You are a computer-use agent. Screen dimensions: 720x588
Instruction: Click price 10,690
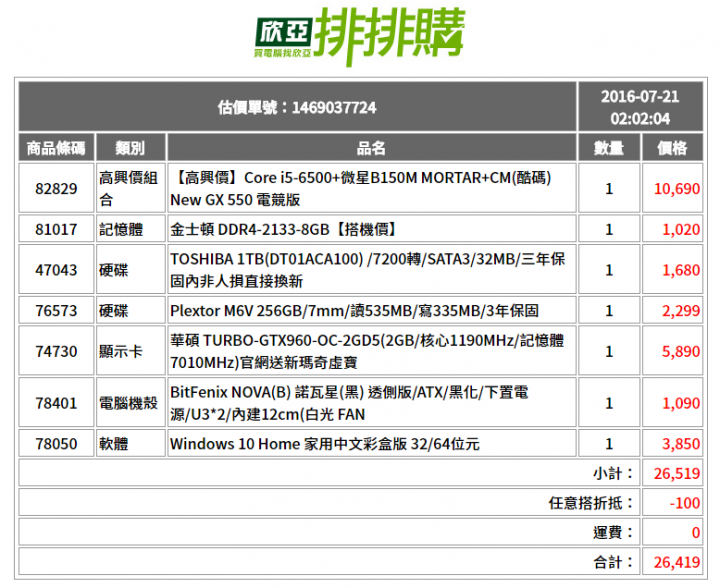(676, 189)
